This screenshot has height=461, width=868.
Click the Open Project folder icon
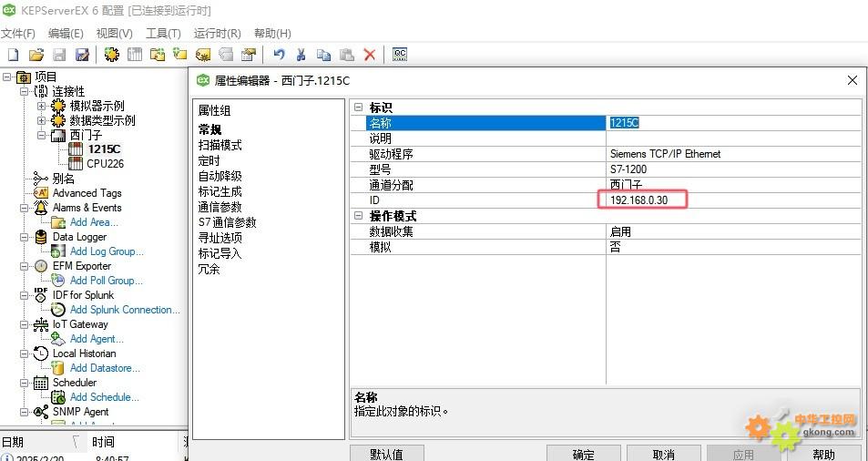[x=36, y=55]
